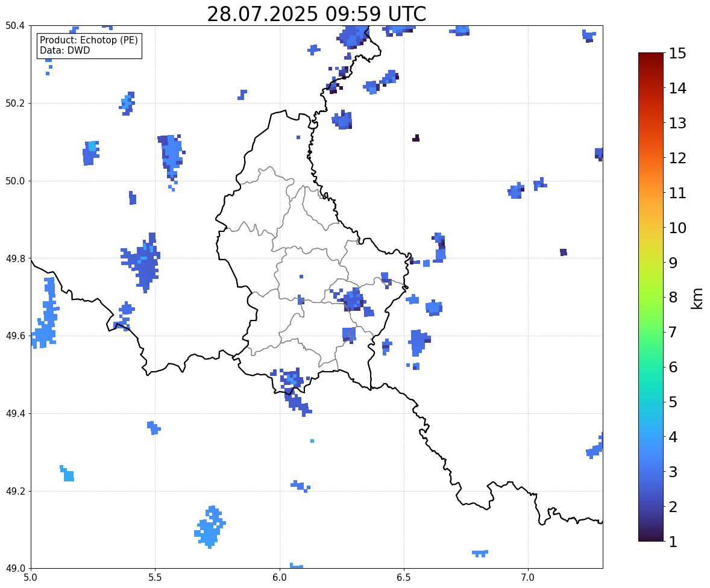Click longitude axis label "6.0"
Viewport: 710px width, 588px height.
(x=280, y=578)
